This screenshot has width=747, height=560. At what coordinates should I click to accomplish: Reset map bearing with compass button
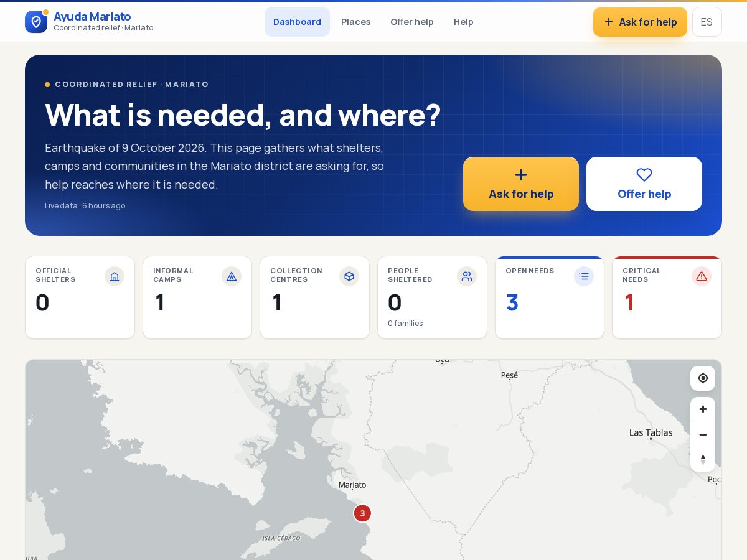(x=703, y=459)
